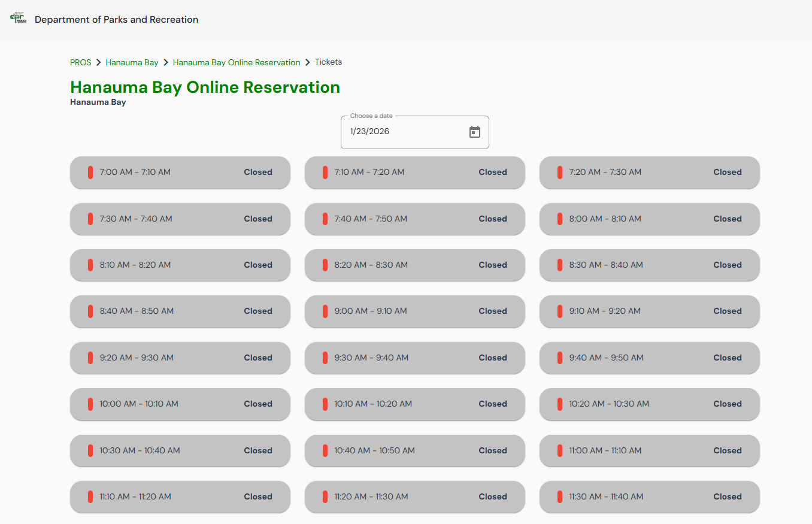Image resolution: width=812 pixels, height=524 pixels.
Task: Click the Department of Parks logo icon
Action: click(x=19, y=18)
